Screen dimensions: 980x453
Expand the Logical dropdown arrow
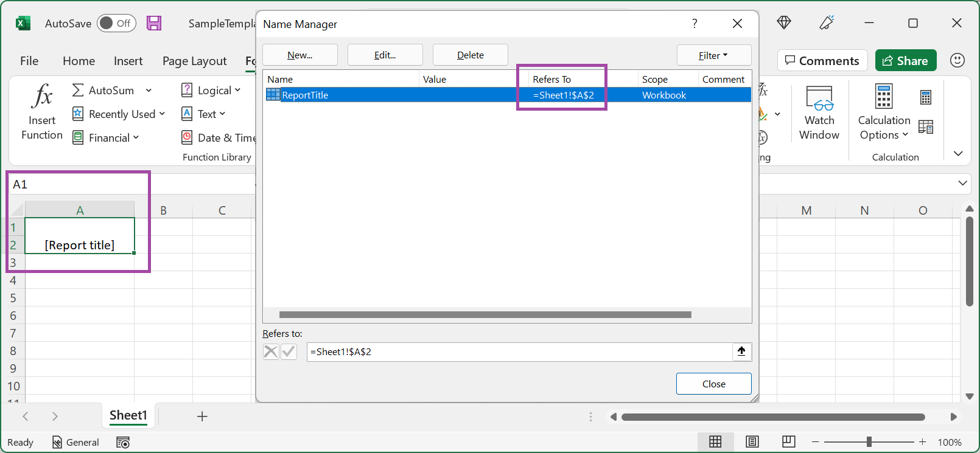tap(237, 90)
